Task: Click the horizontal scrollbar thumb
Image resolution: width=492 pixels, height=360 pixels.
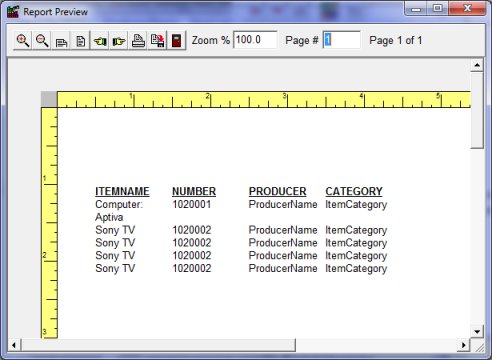Action: click(x=158, y=345)
